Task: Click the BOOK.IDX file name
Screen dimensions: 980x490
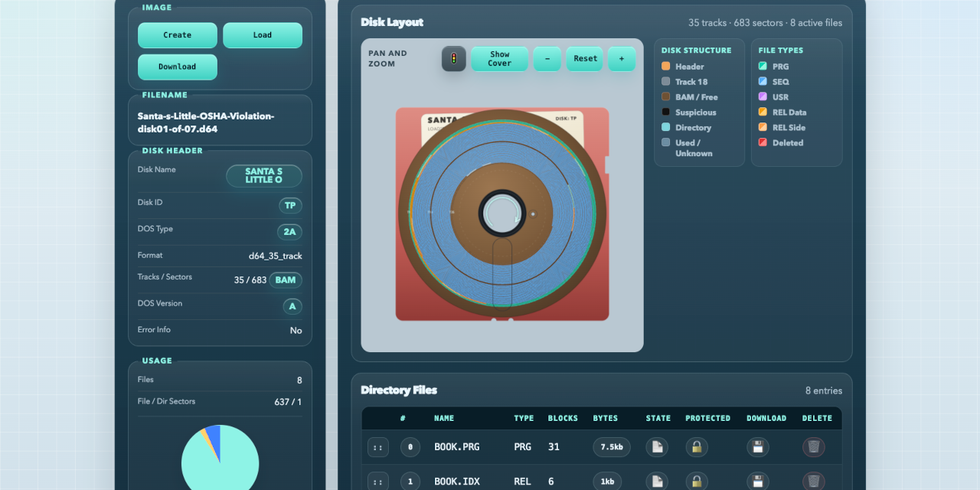Action: coord(457,482)
